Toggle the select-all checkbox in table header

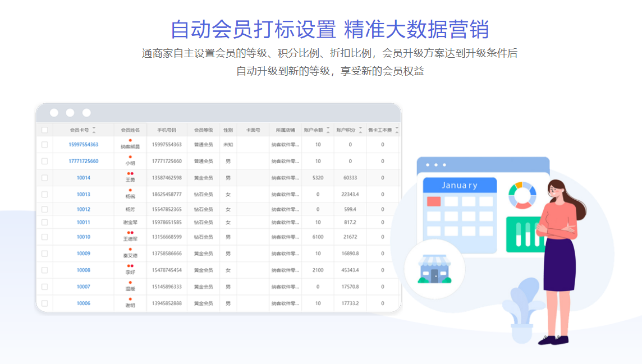[44, 129]
